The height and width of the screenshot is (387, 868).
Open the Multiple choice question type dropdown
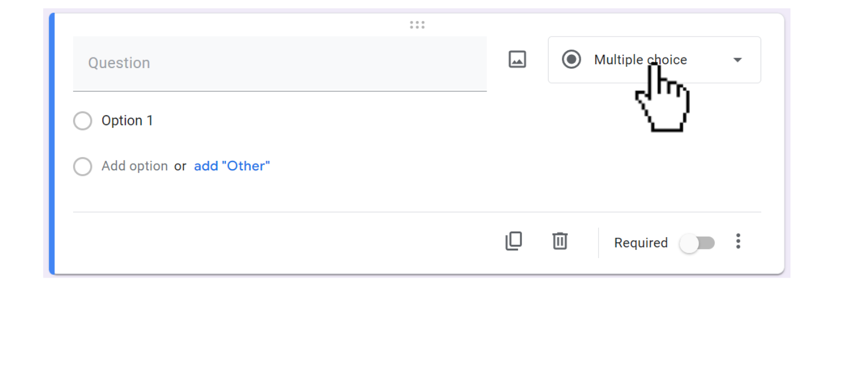pos(654,60)
